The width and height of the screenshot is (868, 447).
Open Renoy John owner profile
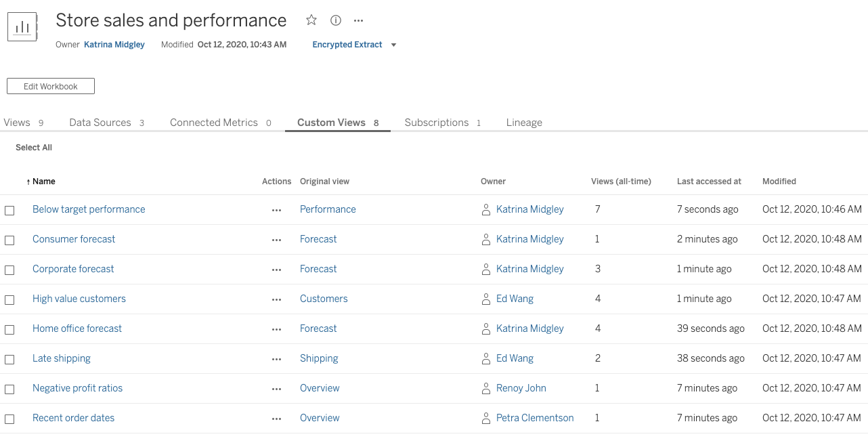pyautogui.click(x=521, y=388)
